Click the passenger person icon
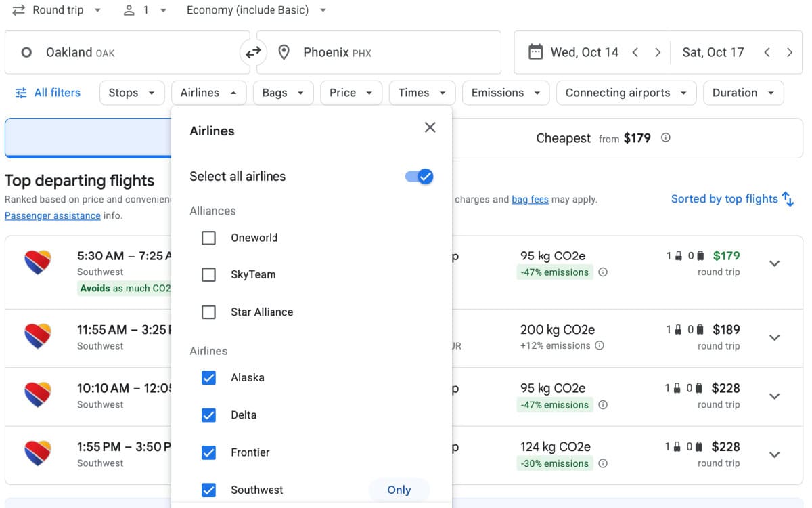Image resolution: width=812 pixels, height=508 pixels. tap(129, 10)
